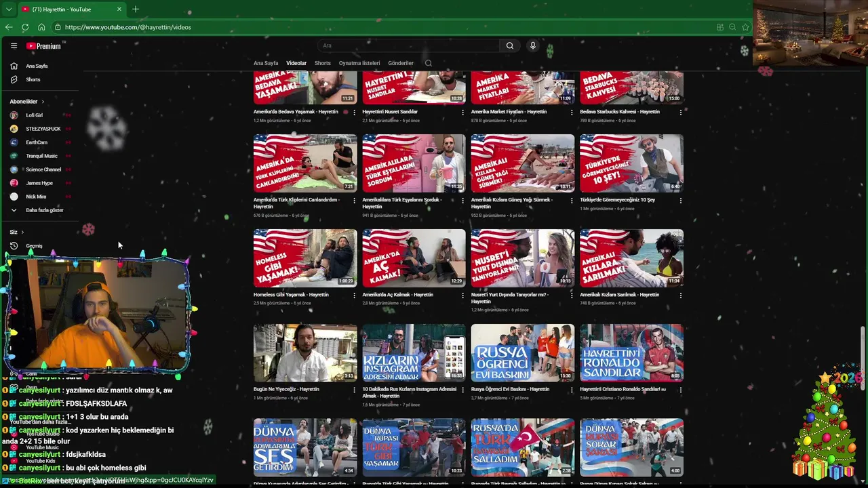The height and width of the screenshot is (488, 868).
Task: Switch to the channel Ana Sayfa tab
Action: click(x=266, y=63)
